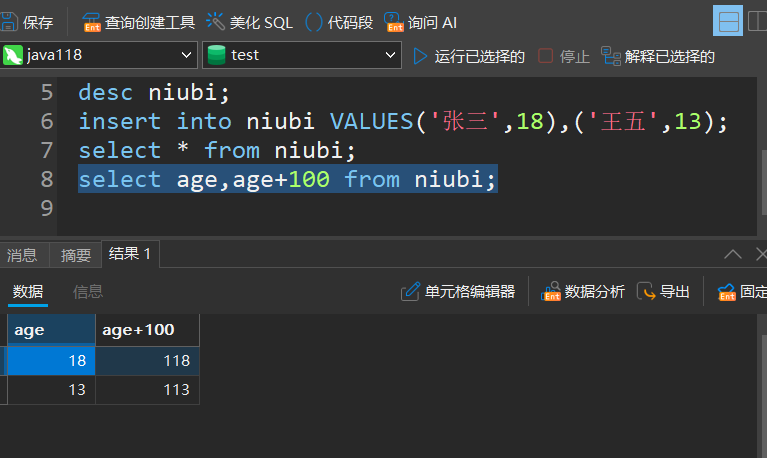Click the age column header
The height and width of the screenshot is (458, 767).
click(x=51, y=330)
